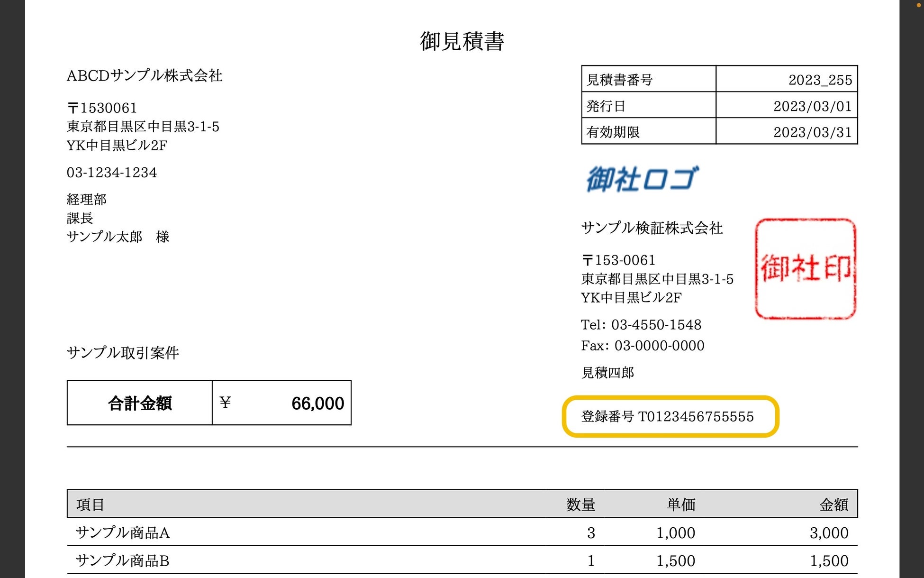Click the 〒 postal mark before 153-0061
The image size is (924, 578).
(587, 260)
